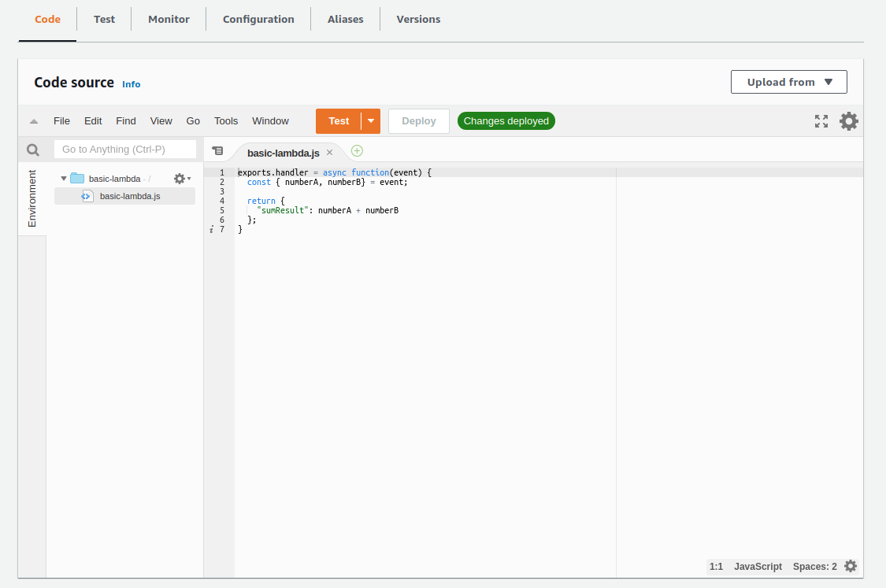The width and height of the screenshot is (886, 588).
Task: Collapse the editor menu bar arrow
Action: [34, 121]
